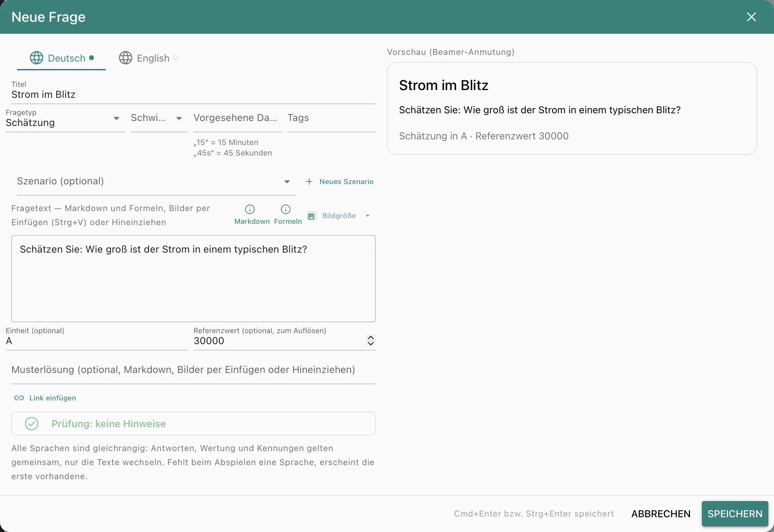Increase the Referenzwert using the stepper arrow
The height and width of the screenshot is (532, 774).
(x=370, y=337)
